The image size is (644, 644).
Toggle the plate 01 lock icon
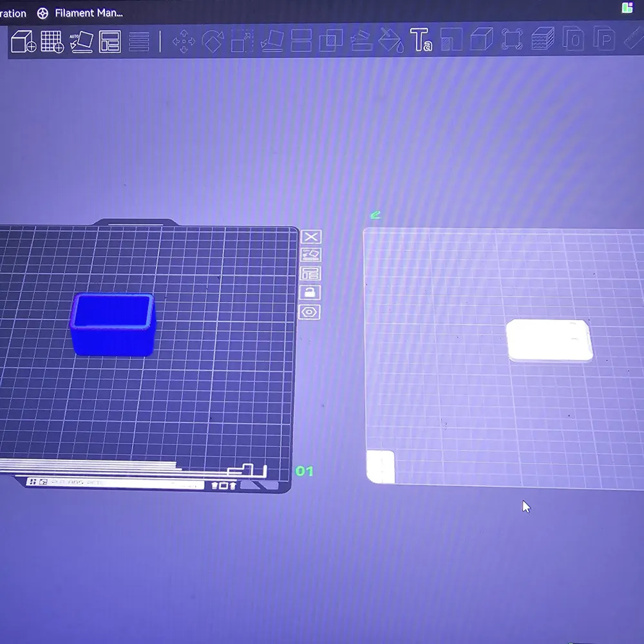click(310, 292)
